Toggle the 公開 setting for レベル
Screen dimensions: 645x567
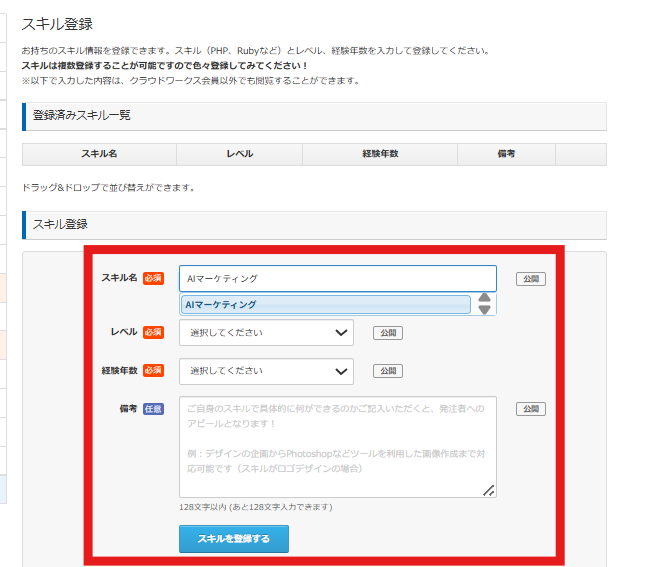[387, 333]
